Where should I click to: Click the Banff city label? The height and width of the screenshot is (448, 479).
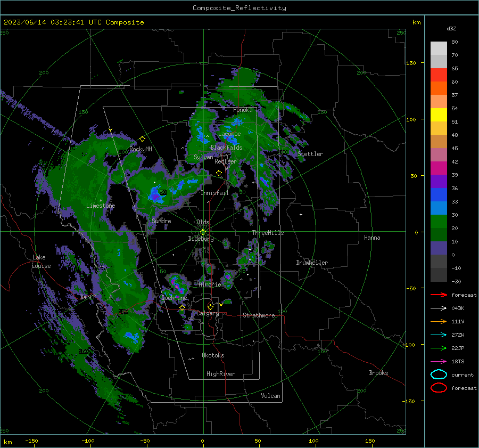(88, 297)
